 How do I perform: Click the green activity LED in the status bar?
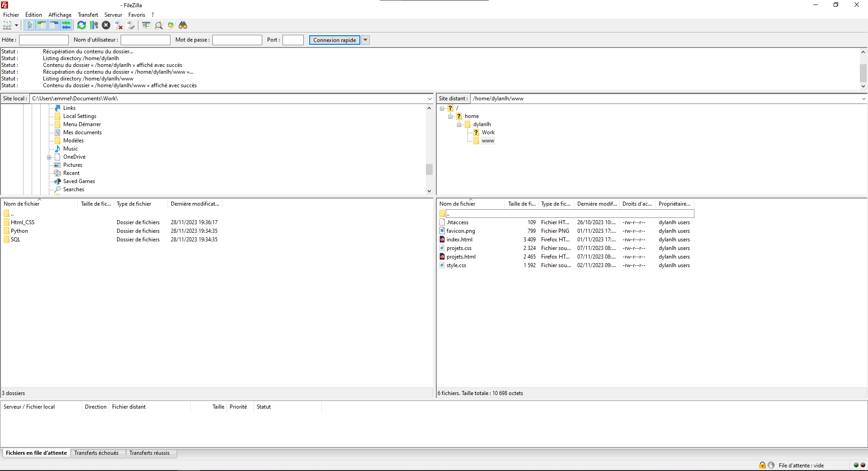[856, 465]
